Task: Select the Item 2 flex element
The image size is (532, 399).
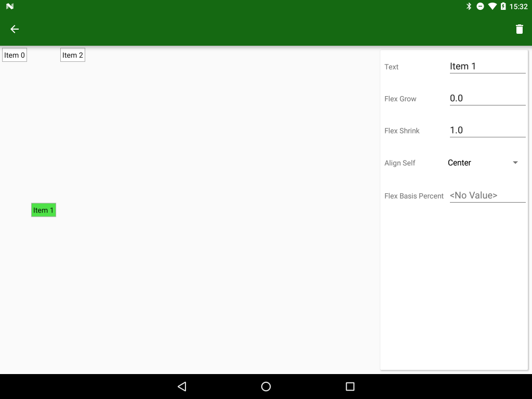Action: pos(72,55)
